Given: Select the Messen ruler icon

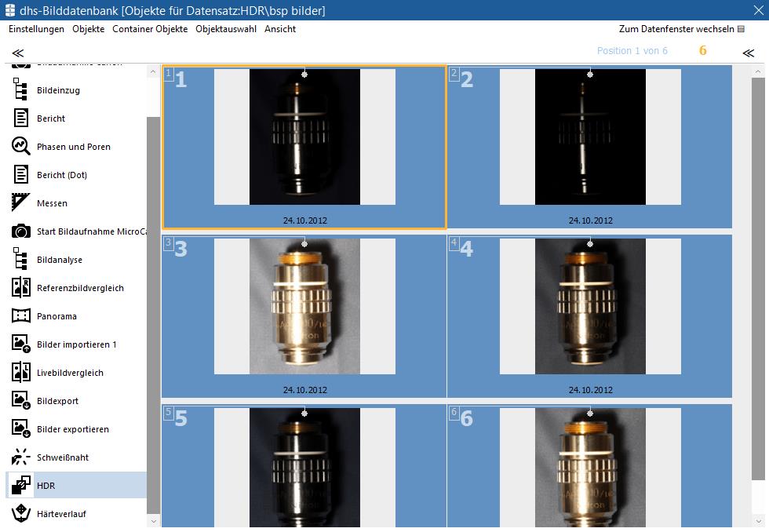Looking at the screenshot, I should pos(21,203).
